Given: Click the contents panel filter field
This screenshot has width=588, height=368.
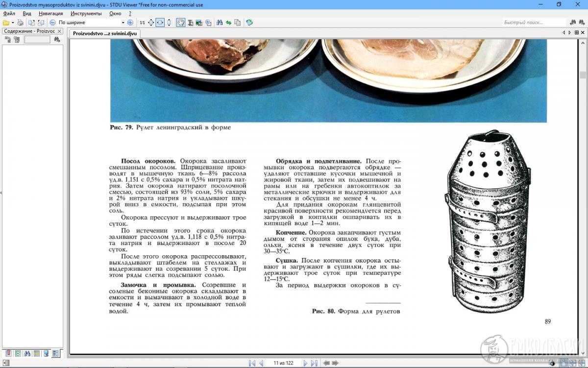Looking at the screenshot, I should click(37, 40).
